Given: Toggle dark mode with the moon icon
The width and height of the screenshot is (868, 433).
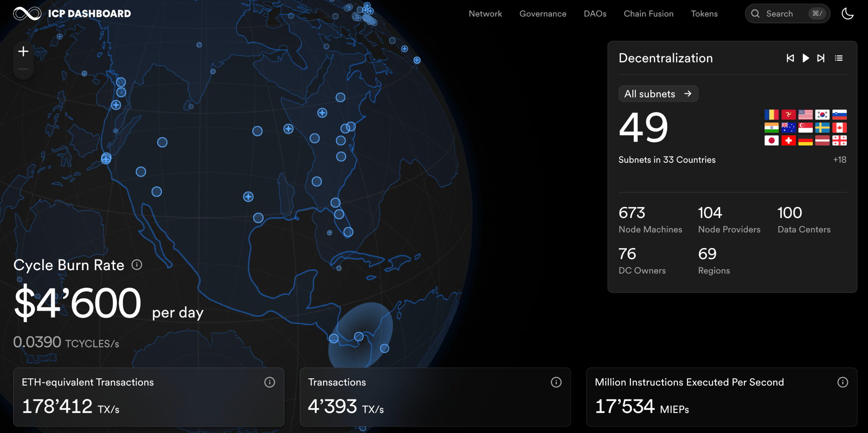Looking at the screenshot, I should click(x=848, y=14).
